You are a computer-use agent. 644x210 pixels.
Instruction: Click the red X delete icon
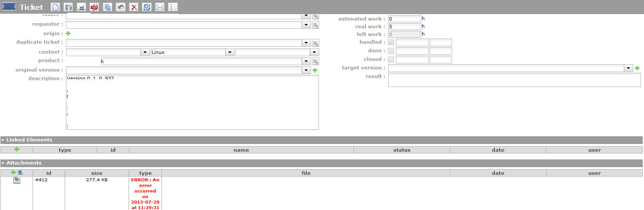pos(134,7)
